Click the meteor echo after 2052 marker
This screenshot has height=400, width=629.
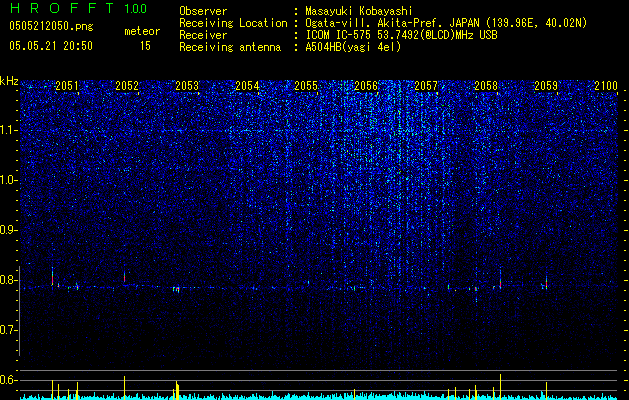[125, 278]
